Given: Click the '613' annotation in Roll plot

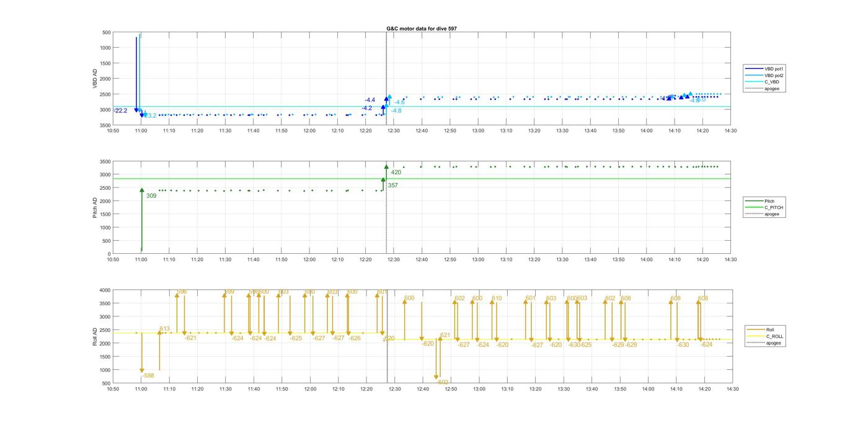Looking at the screenshot, I should pos(164,329).
